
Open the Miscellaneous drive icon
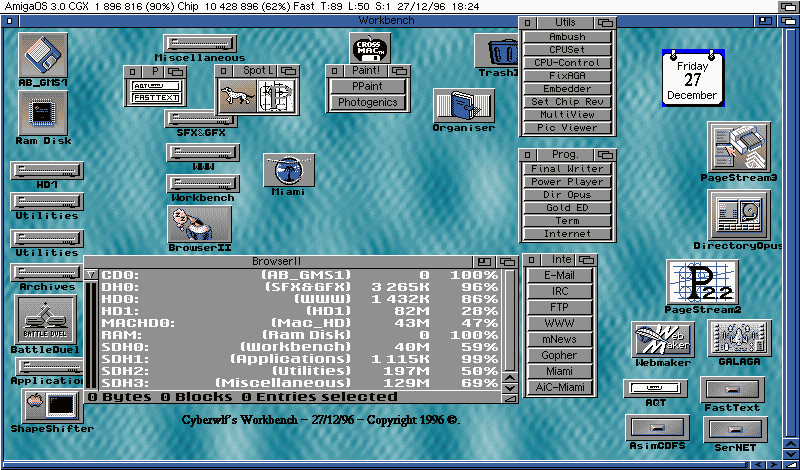click(x=200, y=43)
